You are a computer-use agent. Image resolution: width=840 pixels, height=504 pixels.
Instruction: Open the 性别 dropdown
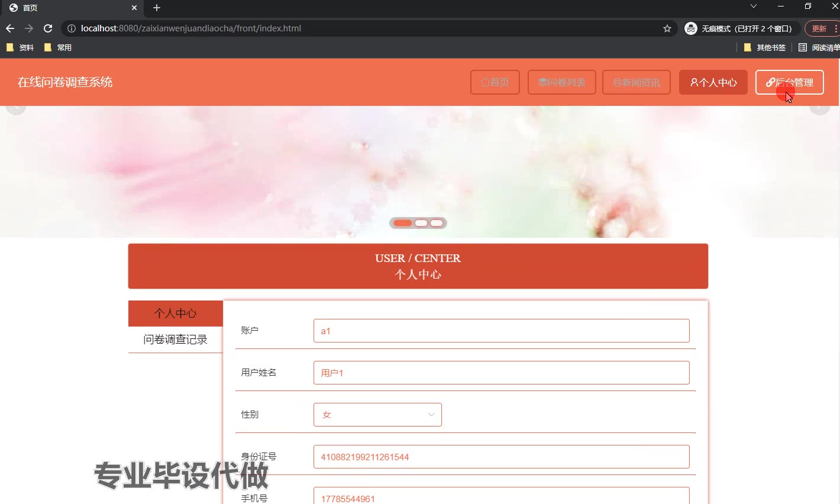377,415
